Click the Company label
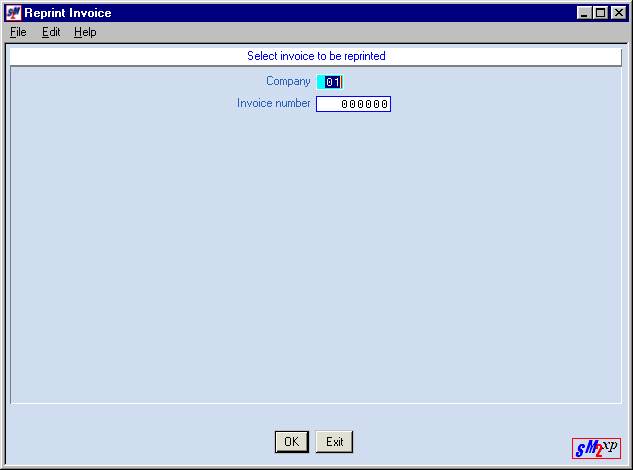 point(288,81)
